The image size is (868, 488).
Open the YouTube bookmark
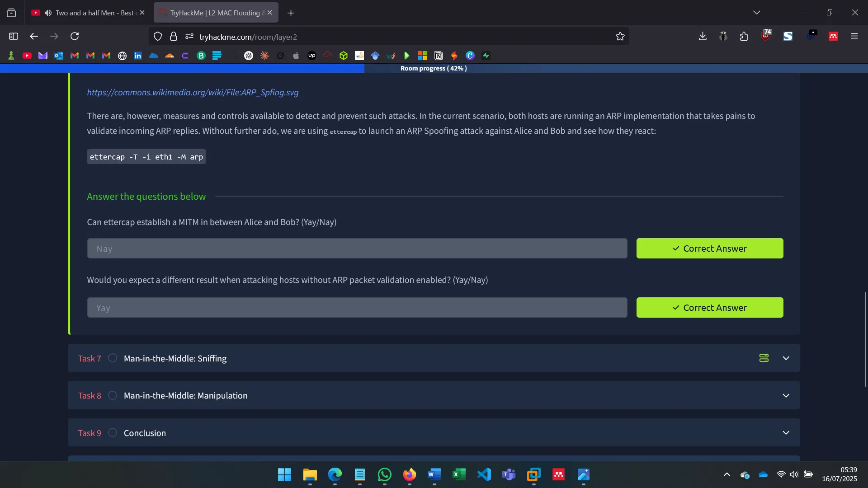tap(28, 56)
